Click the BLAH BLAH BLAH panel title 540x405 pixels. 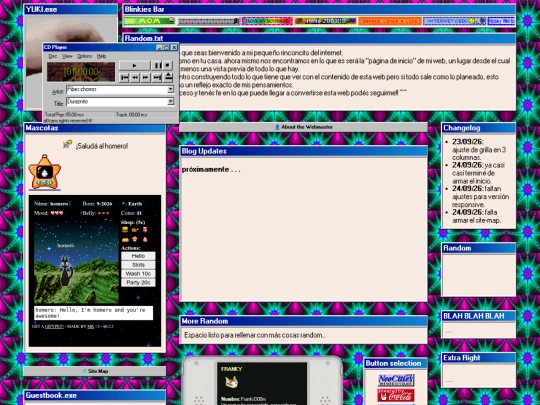[474, 316]
